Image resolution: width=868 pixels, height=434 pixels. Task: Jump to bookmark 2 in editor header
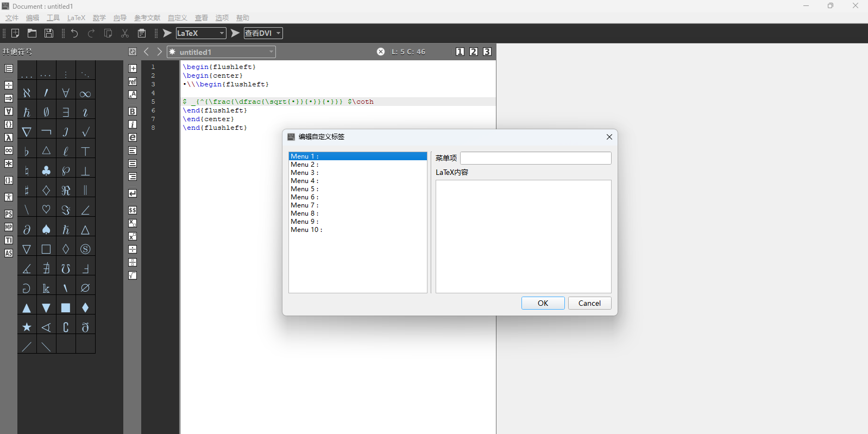[474, 52]
